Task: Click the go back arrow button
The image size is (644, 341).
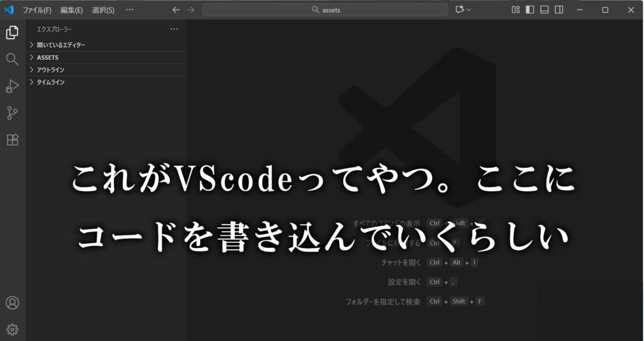Action: (176, 9)
